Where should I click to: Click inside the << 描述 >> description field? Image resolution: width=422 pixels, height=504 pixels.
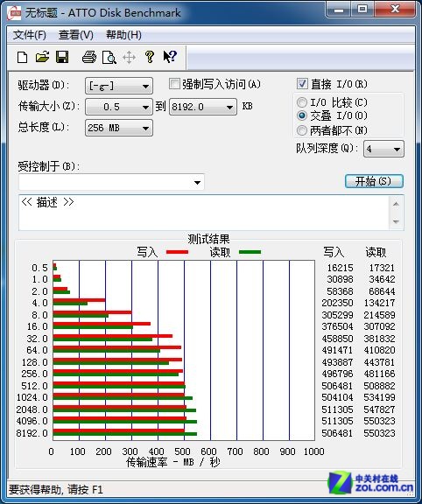[x=204, y=212]
